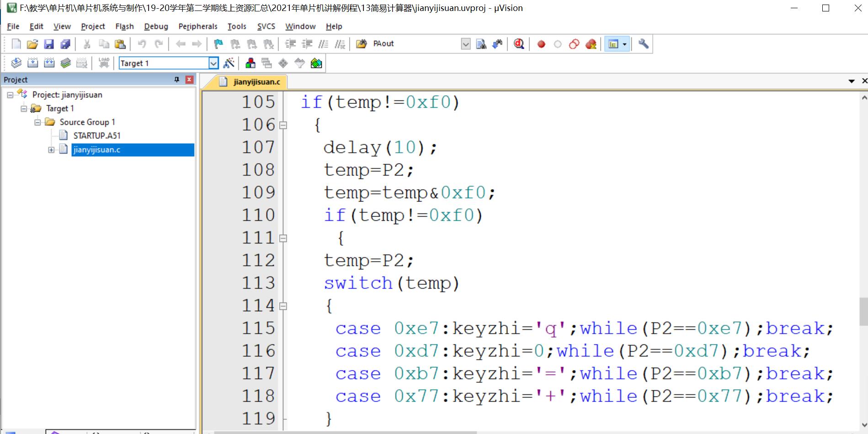Image resolution: width=868 pixels, height=434 pixels.
Task: Comment selection icon
Action: 324,44
